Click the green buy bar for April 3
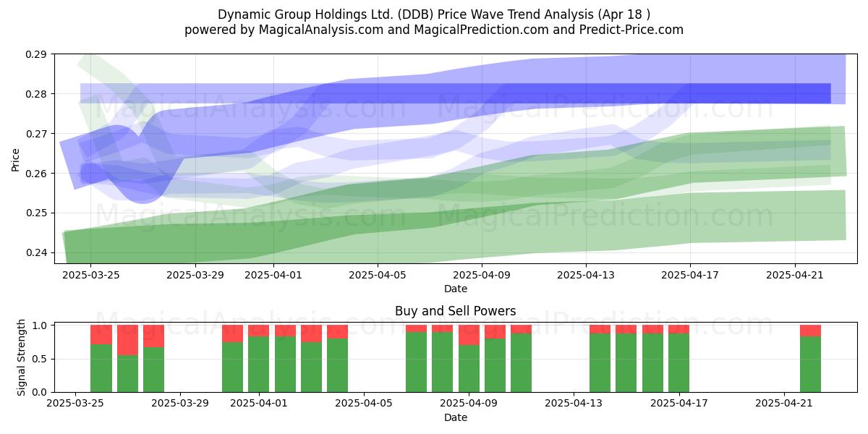Image resolution: width=868 pixels, height=434 pixels. [311, 367]
